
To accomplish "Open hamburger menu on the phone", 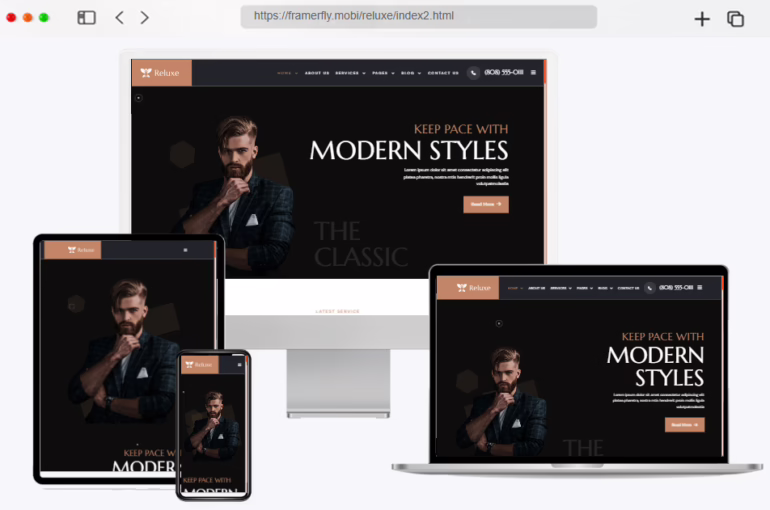I will (240, 365).
